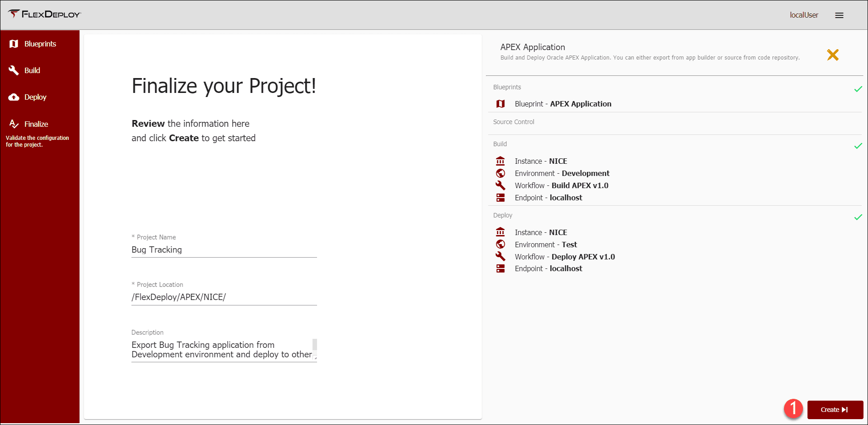
Task: Click the green checkmark for Deploy section
Action: pos(858,217)
